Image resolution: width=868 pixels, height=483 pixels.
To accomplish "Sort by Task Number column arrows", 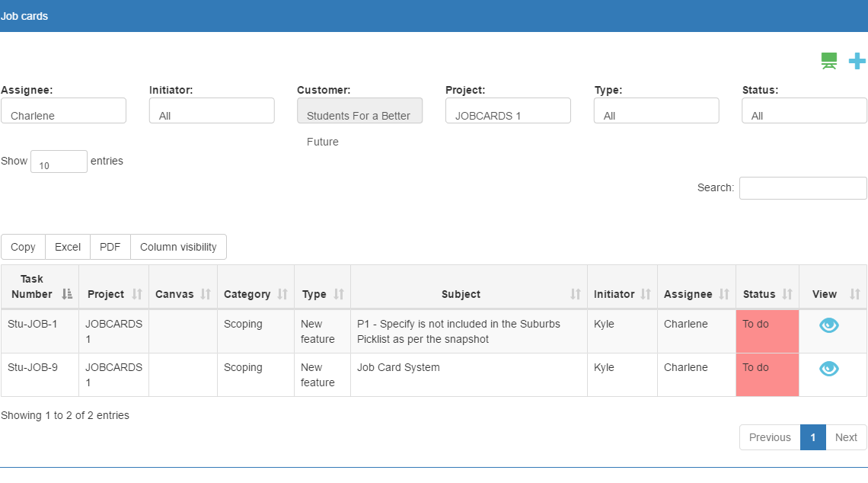I will (x=67, y=294).
